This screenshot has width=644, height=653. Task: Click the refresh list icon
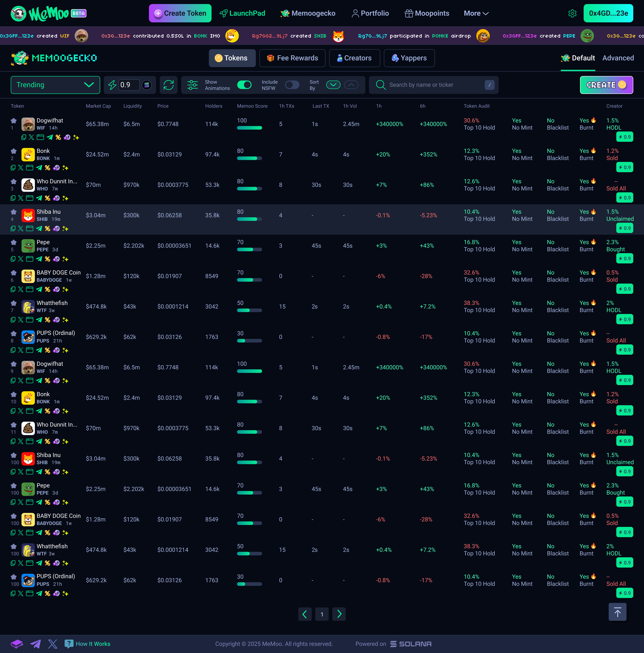point(169,85)
